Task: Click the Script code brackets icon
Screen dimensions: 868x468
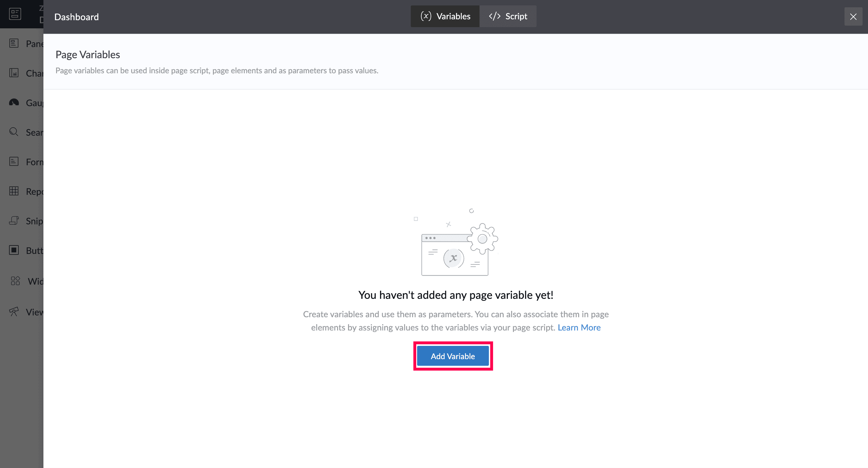Action: pyautogui.click(x=494, y=16)
